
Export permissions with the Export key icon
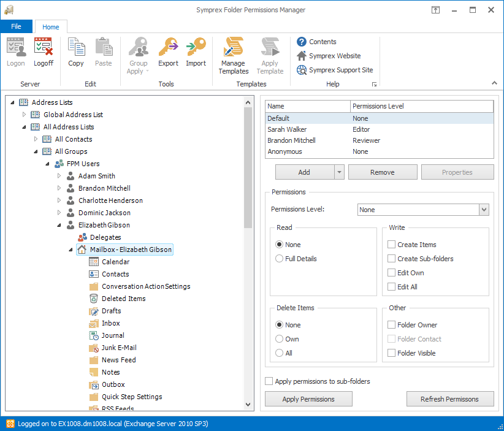click(x=168, y=47)
